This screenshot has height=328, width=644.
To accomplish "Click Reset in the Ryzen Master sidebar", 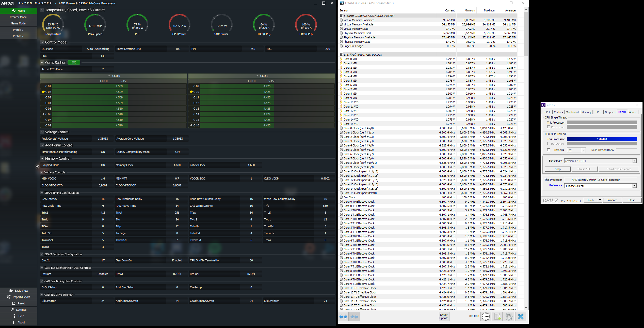I will click(19, 303).
